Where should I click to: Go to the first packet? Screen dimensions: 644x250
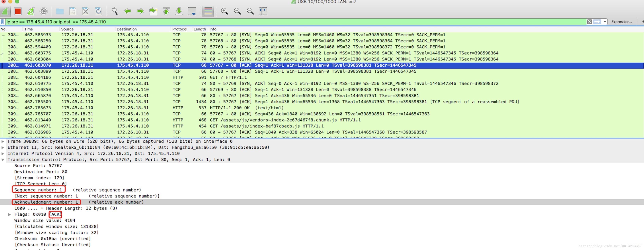166,11
